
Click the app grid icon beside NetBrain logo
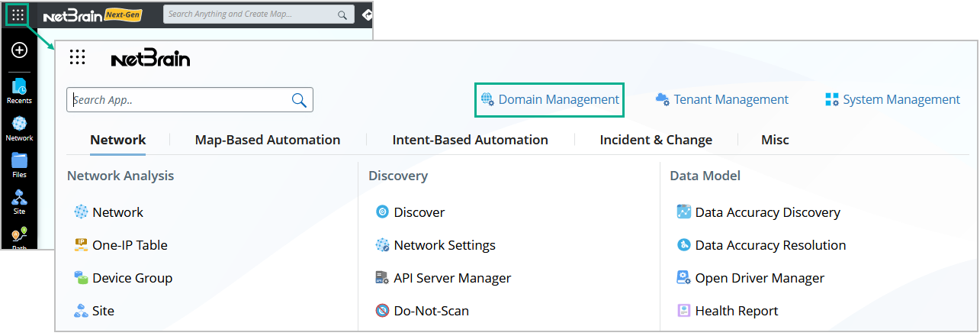click(77, 57)
